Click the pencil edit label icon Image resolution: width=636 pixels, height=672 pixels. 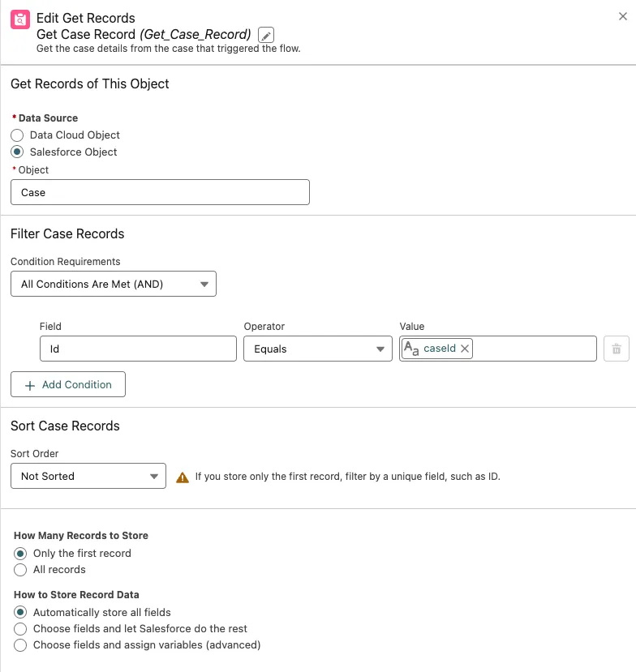(266, 35)
